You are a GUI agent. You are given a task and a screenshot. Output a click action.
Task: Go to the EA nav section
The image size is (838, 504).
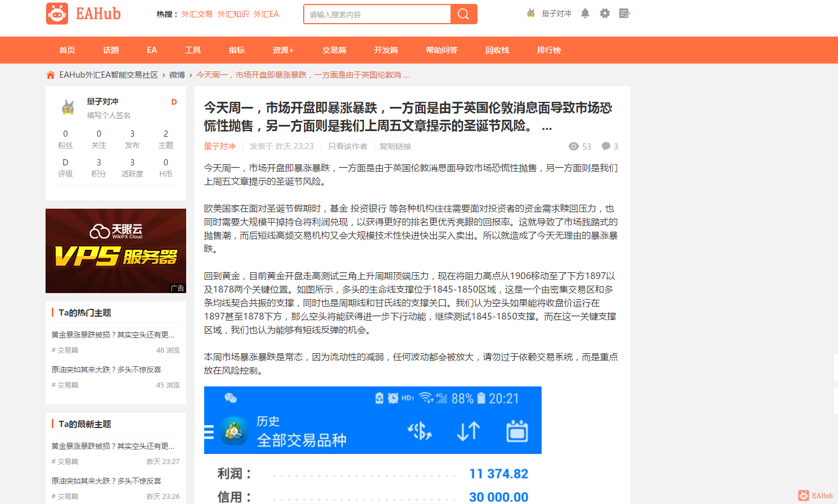coord(152,50)
